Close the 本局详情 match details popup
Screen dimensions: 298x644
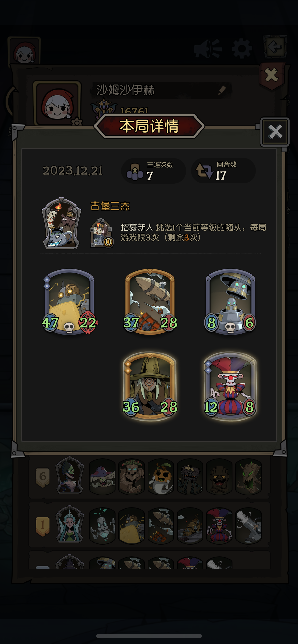click(275, 132)
